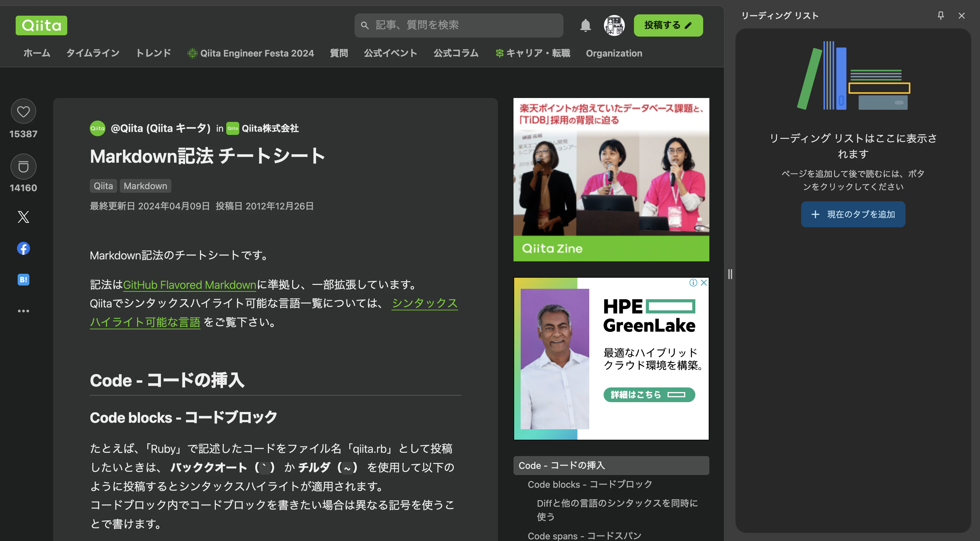
Task: Open GitHub Flavored Markdown link
Action: tap(189, 285)
